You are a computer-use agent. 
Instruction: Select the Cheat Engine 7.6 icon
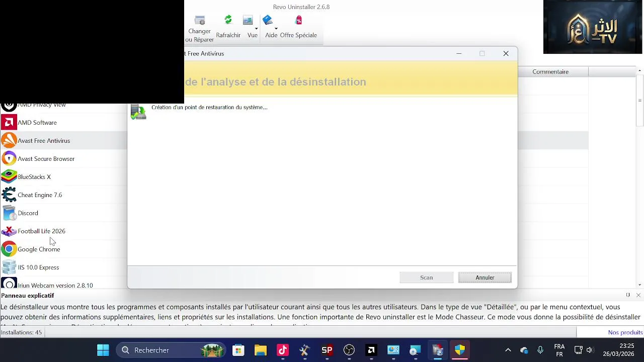click(x=9, y=195)
